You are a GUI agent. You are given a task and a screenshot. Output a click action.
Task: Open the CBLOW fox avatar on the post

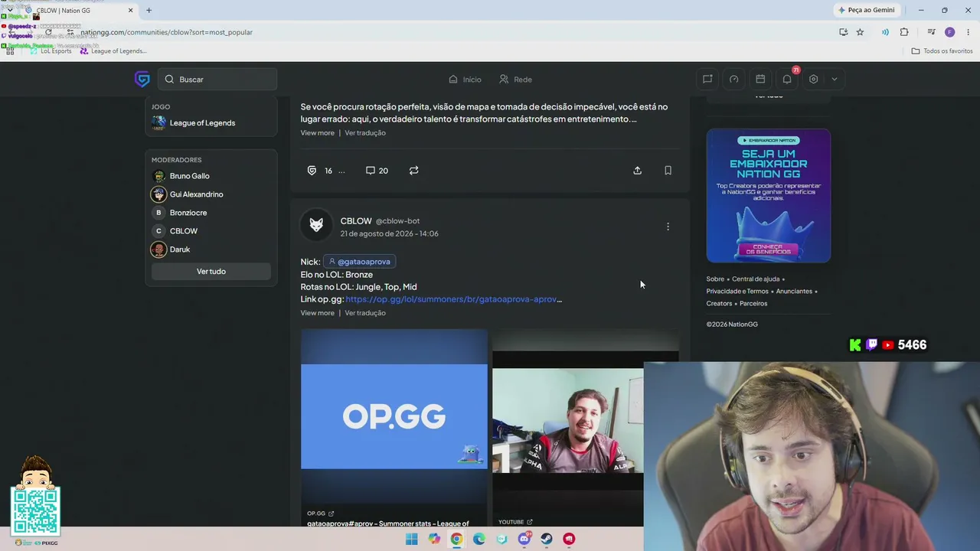coord(316,225)
